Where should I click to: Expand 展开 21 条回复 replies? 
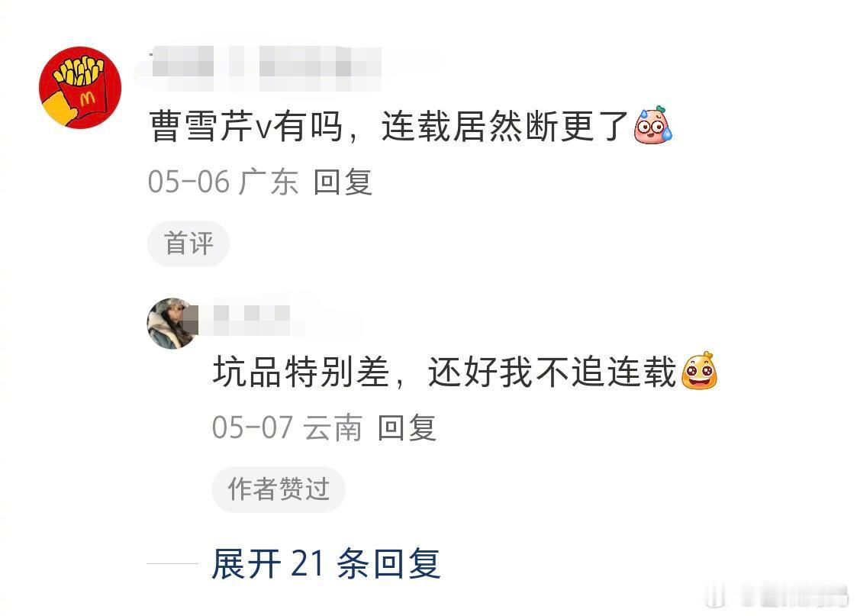point(326,563)
